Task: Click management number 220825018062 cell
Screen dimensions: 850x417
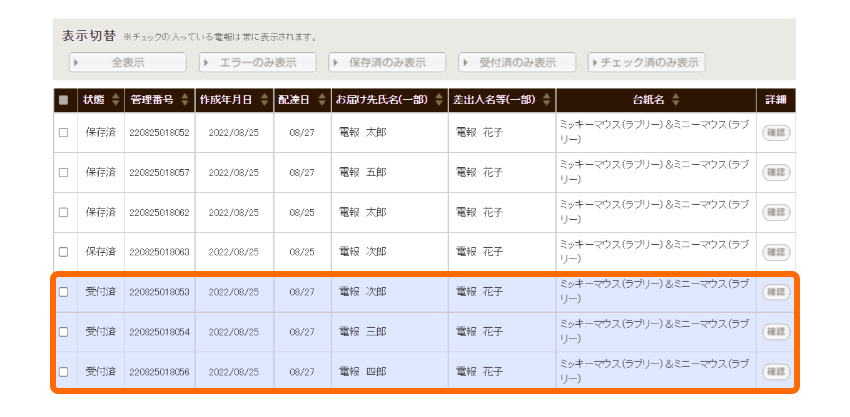Action: coord(159,213)
